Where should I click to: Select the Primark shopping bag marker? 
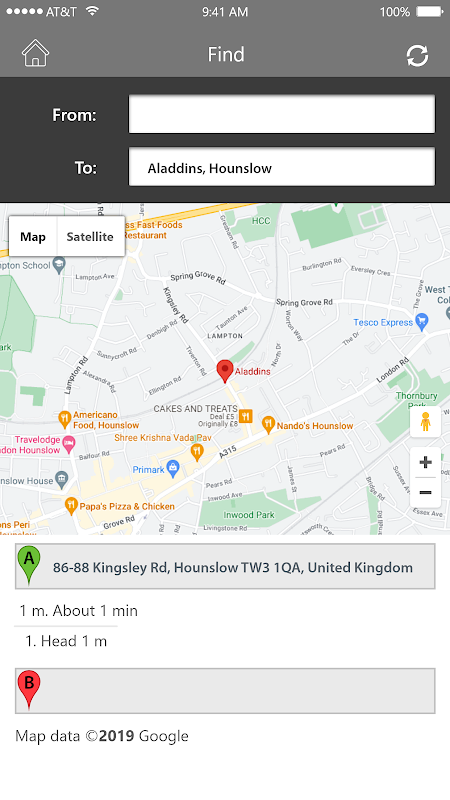173,469
